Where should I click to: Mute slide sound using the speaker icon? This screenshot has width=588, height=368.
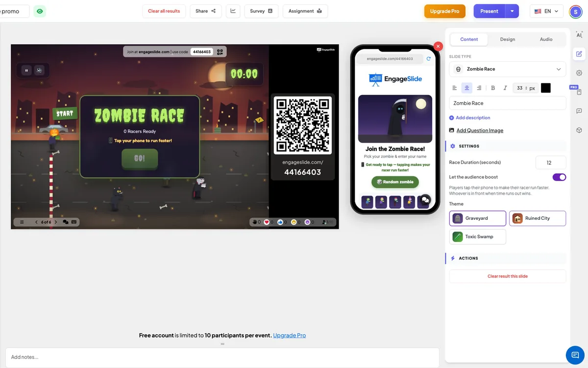point(39,71)
